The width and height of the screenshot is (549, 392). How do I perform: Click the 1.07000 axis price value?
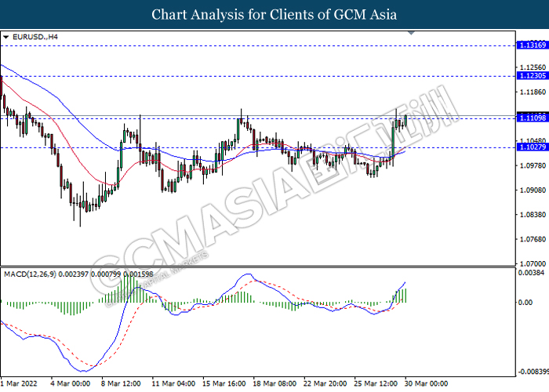533,263
